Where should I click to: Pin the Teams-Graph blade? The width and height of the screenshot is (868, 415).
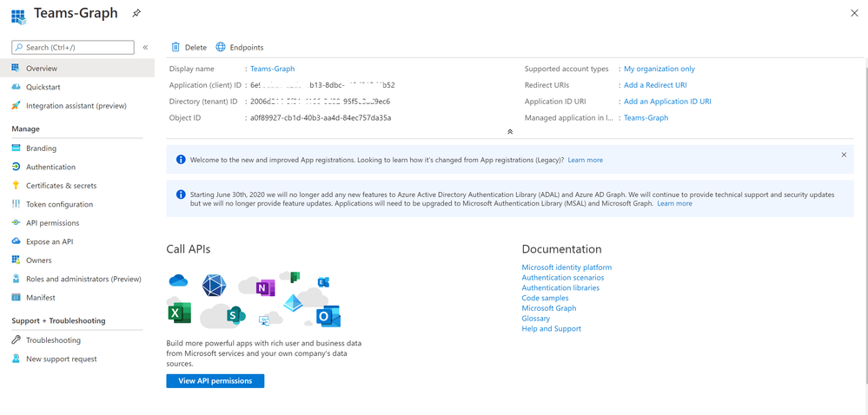coord(136,13)
